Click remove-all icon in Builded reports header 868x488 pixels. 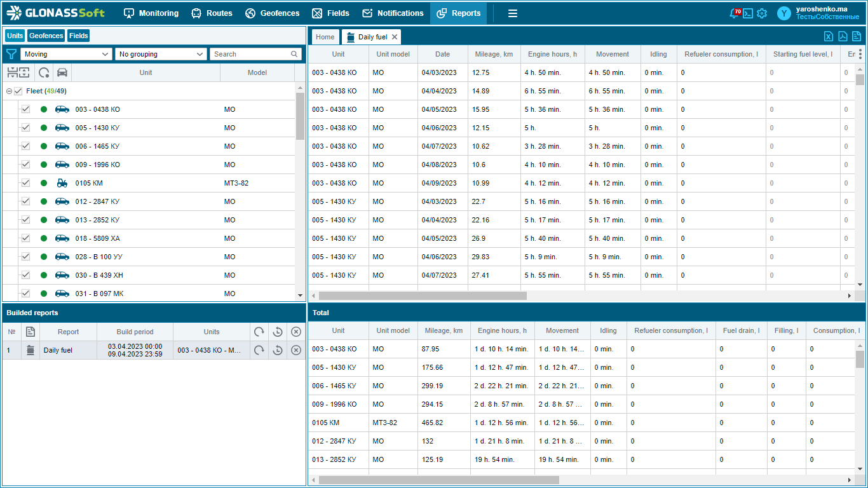coord(295,332)
